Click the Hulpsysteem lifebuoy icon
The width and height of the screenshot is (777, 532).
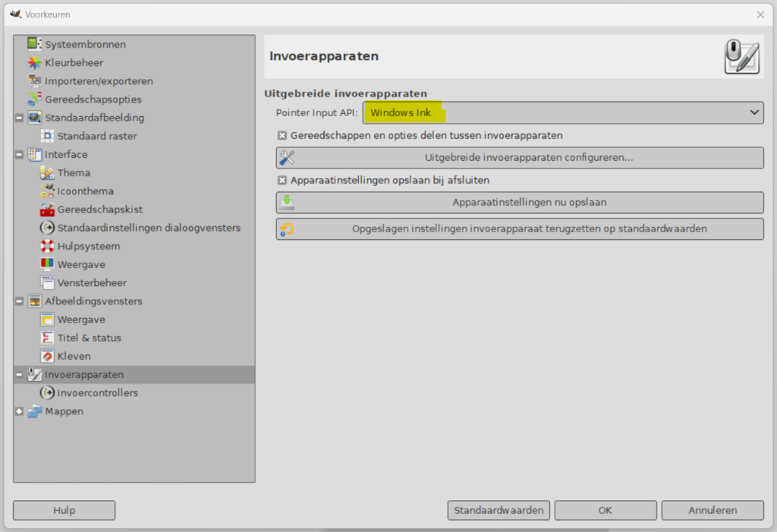[x=46, y=246]
